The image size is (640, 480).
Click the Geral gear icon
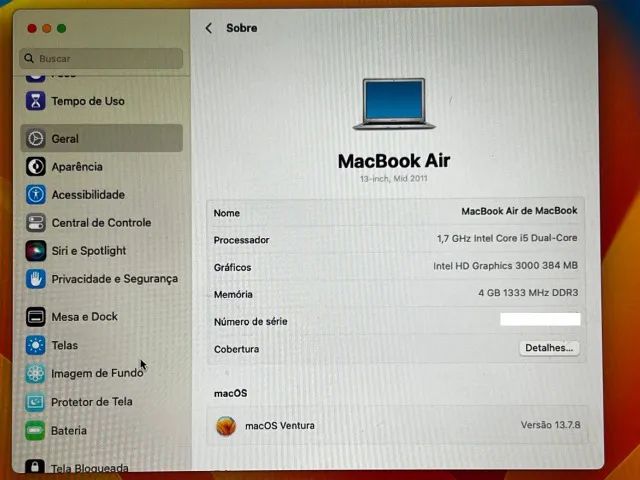click(36, 138)
